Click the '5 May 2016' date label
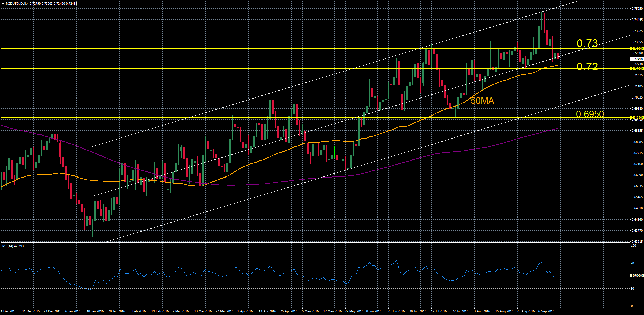Viewport: 644px width, 315px height. 310,311
